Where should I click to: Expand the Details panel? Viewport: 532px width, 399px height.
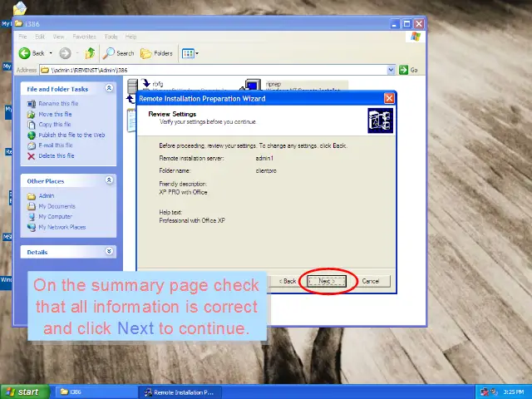(109, 251)
